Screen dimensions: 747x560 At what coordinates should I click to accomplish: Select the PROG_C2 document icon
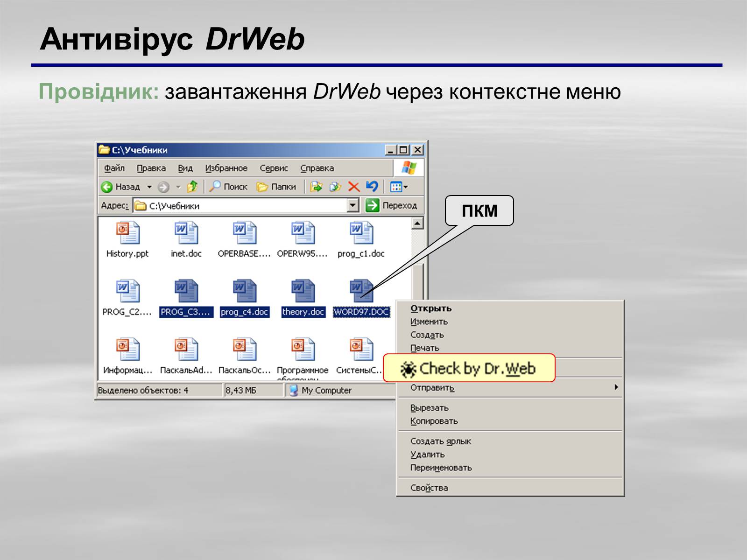[x=127, y=291]
